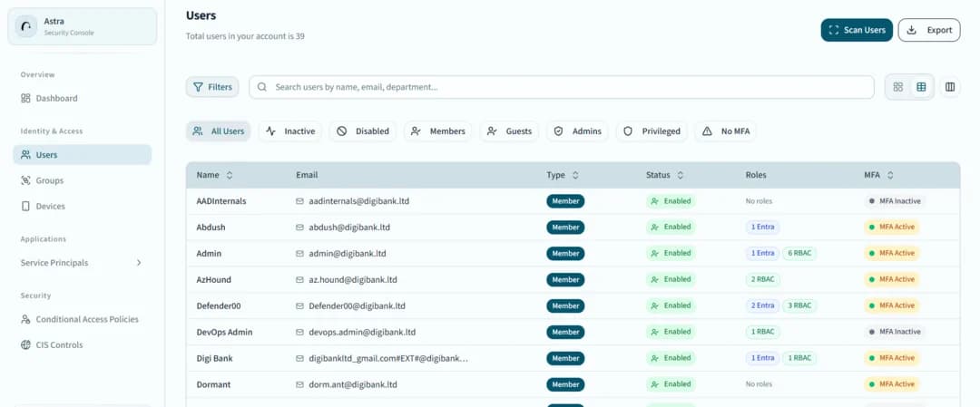Screen dimensions: 980x407
Task: Open the Abdush user row
Action: [573, 228]
